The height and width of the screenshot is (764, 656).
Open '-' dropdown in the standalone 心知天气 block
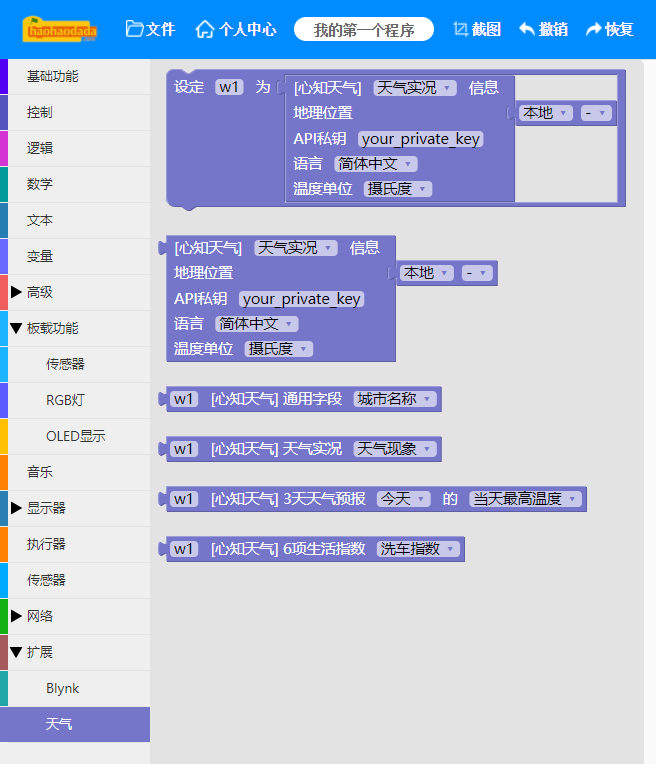[x=477, y=273]
